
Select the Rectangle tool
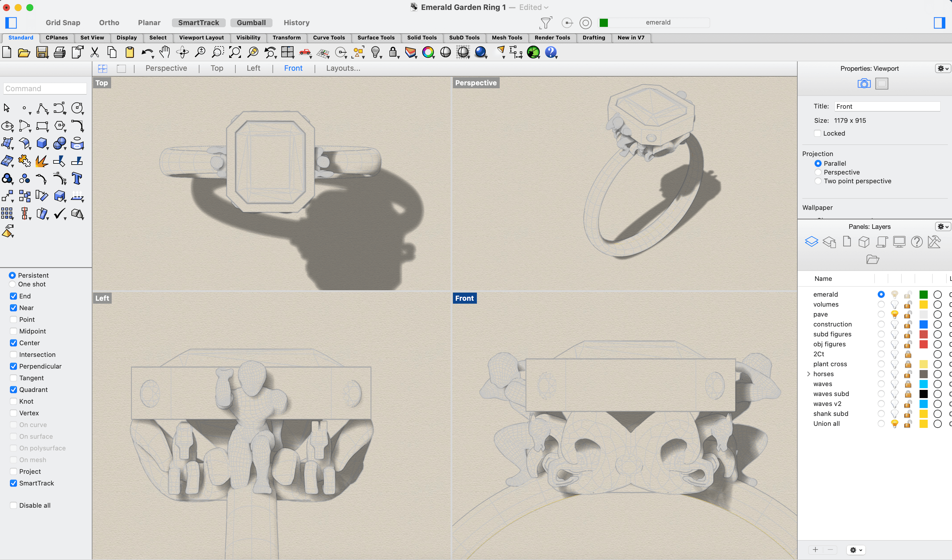42,126
